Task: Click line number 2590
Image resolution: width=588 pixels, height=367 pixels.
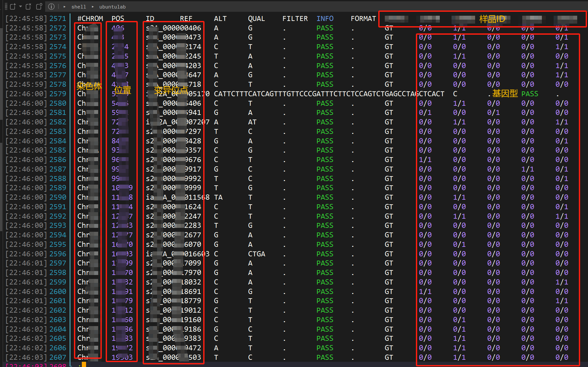Action: (58, 197)
